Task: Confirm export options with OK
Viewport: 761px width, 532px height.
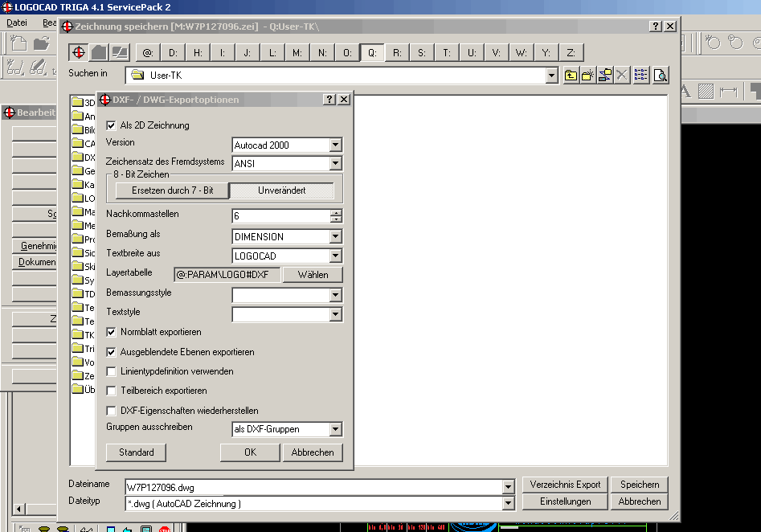Action: 251,452
